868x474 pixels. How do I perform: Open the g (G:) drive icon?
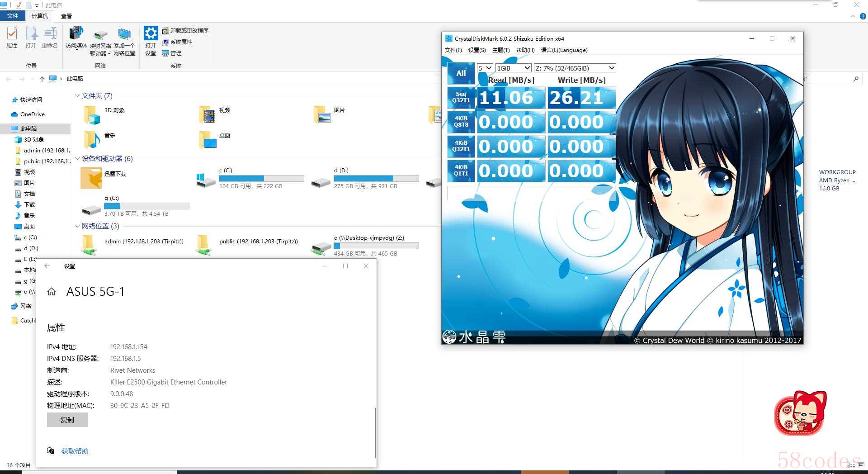(91, 209)
